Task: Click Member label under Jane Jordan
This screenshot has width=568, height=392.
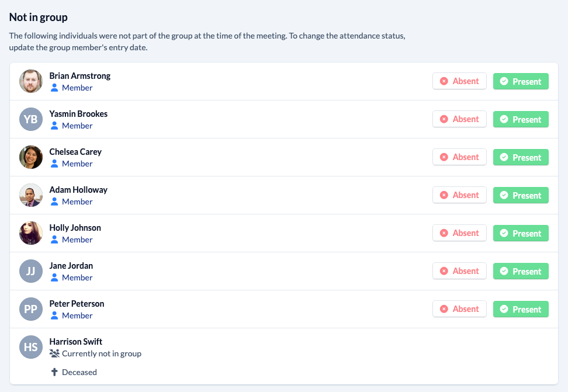Action: pos(77,277)
